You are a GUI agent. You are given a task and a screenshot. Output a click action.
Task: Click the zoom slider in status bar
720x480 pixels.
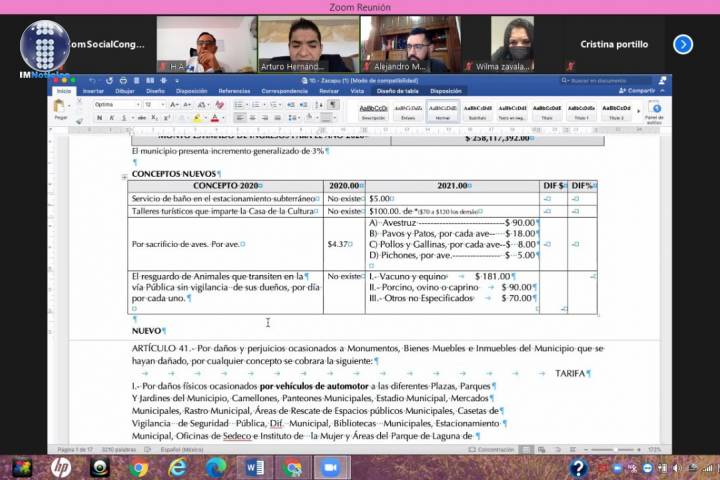coord(614,450)
